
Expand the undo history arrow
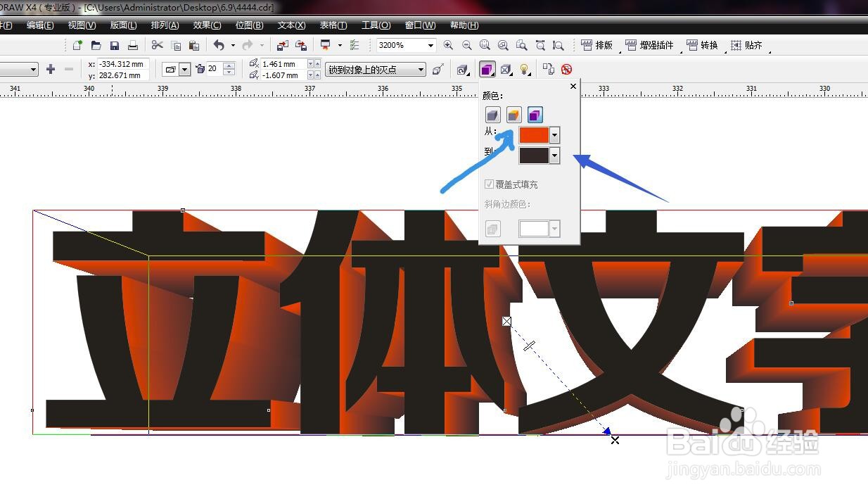click(233, 45)
